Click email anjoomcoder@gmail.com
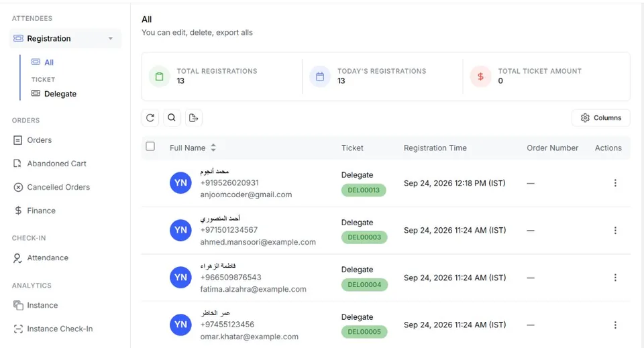This screenshot has width=644, height=348. [x=246, y=194]
